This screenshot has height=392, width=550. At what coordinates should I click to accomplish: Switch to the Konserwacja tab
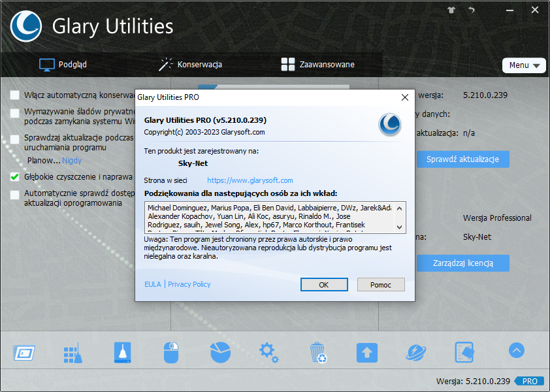[x=191, y=65]
